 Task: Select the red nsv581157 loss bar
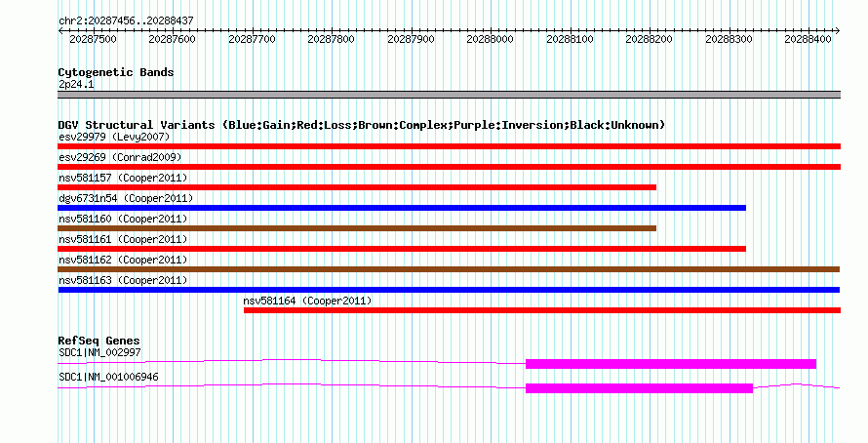pos(357,187)
